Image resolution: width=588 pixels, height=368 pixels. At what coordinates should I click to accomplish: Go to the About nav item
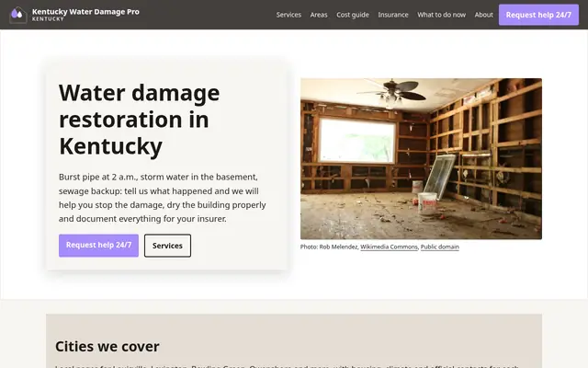[484, 15]
